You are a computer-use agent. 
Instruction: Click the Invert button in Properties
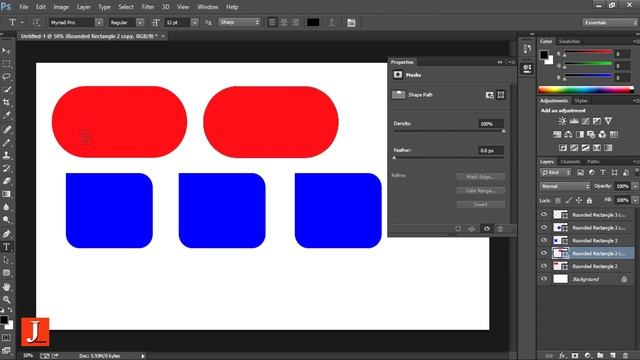pyautogui.click(x=480, y=204)
